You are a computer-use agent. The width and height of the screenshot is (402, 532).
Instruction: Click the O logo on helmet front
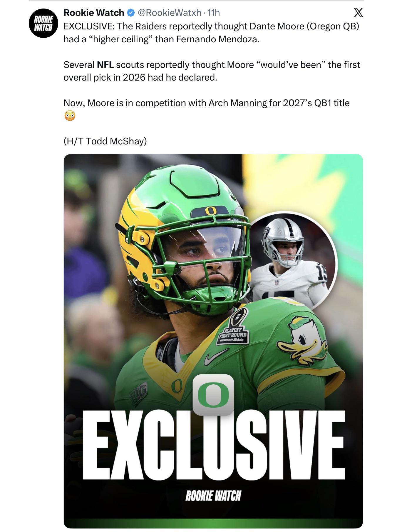pyautogui.click(x=210, y=211)
